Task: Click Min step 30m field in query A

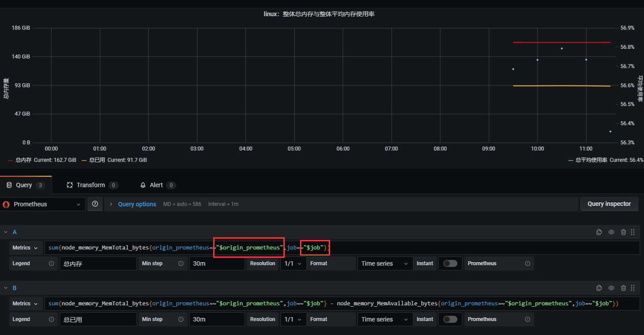Action: pyautogui.click(x=217, y=263)
